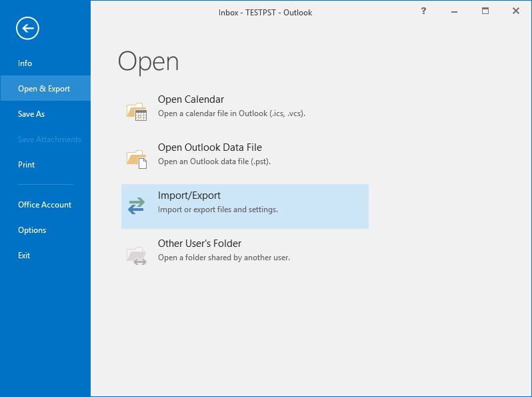Click the Open Calendar folder icon
The width and height of the screenshot is (532, 397).
coord(137,111)
